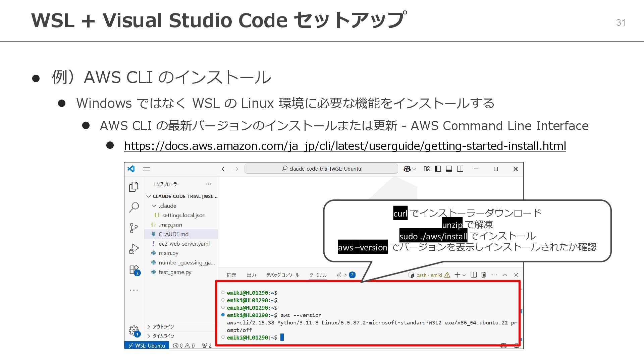Toggle the primary side bar
The image size is (644, 362).
coord(438,169)
